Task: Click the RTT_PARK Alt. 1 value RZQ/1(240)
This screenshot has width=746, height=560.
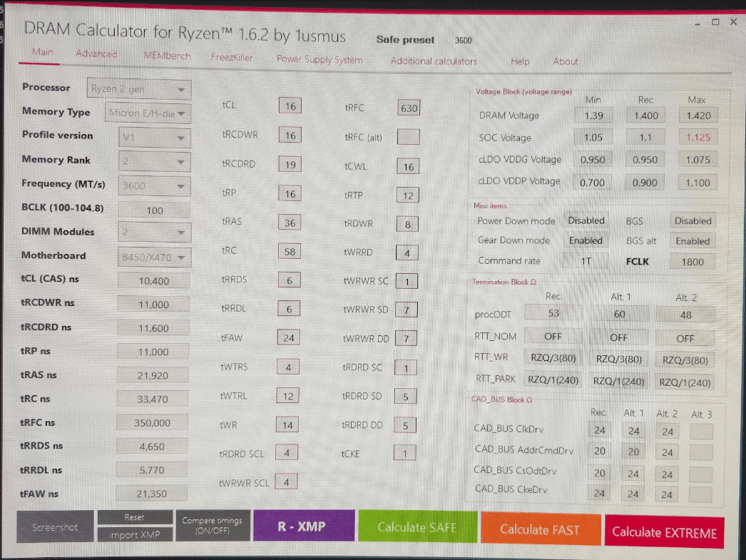Action: click(618, 381)
